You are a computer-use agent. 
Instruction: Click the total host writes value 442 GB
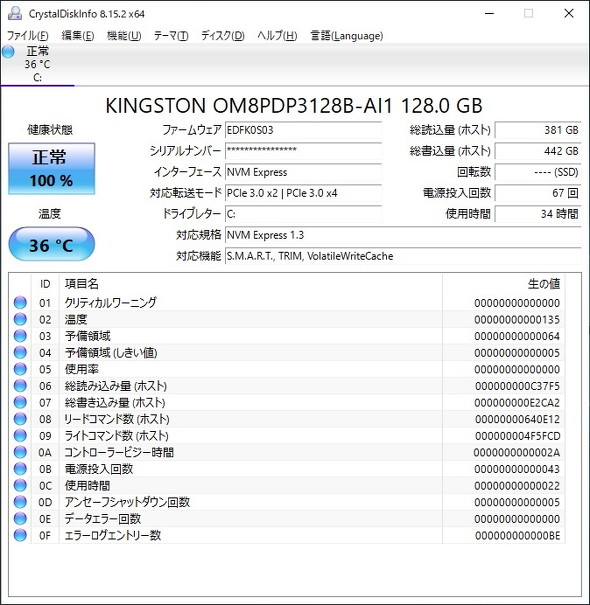click(x=538, y=151)
